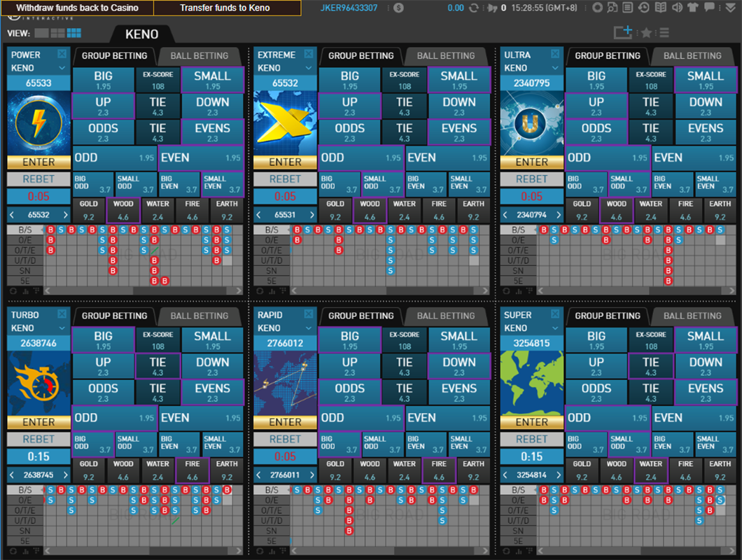
Task: Go to next draw after 2766011 in Rapid Keno
Action: [312, 475]
